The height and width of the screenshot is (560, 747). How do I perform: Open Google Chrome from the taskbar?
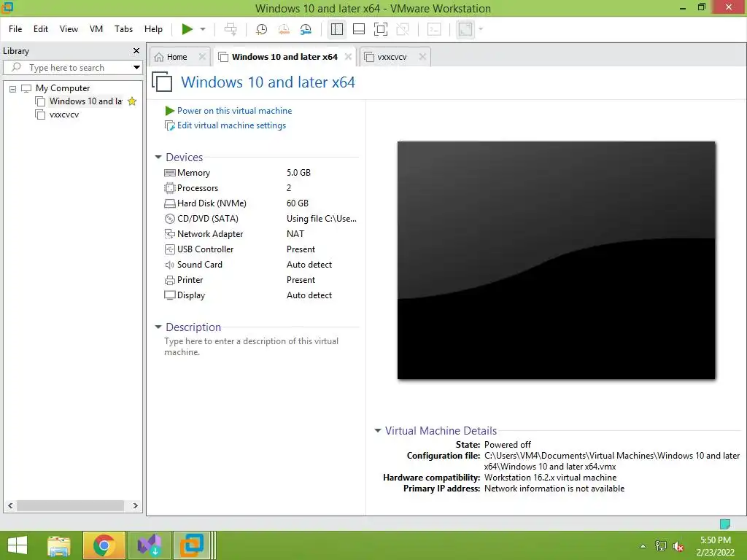104,545
